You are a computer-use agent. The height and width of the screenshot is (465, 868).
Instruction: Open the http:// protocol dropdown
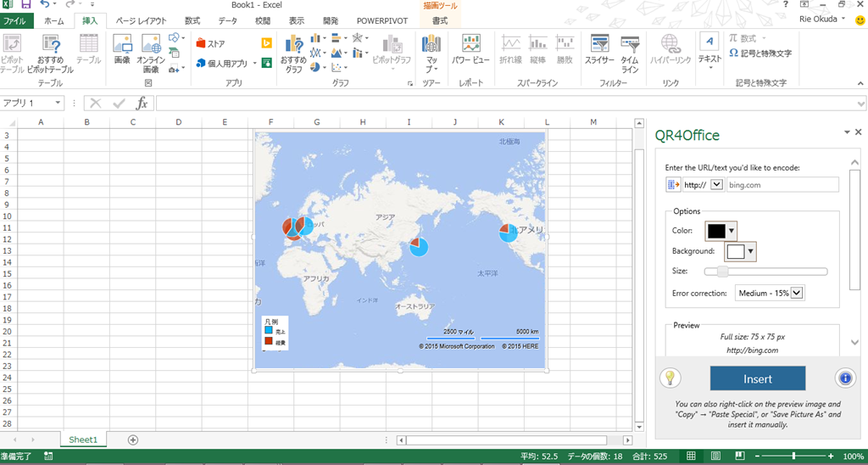tap(716, 184)
